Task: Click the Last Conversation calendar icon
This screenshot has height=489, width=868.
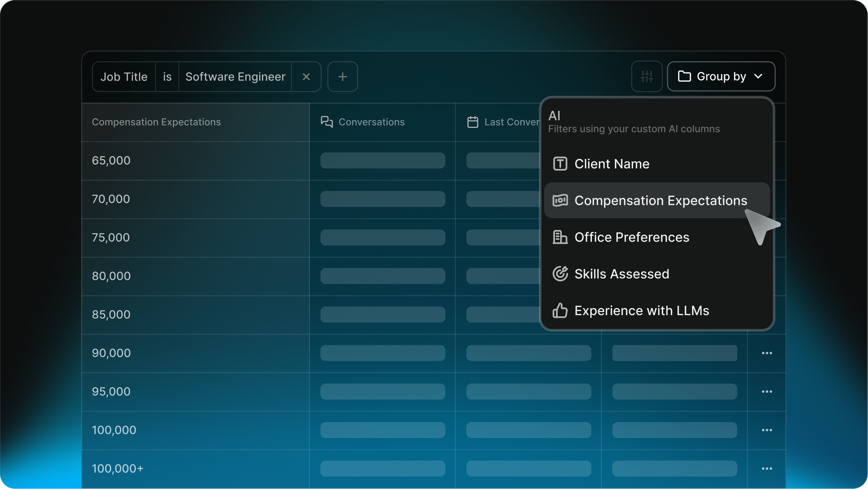Action: point(473,122)
